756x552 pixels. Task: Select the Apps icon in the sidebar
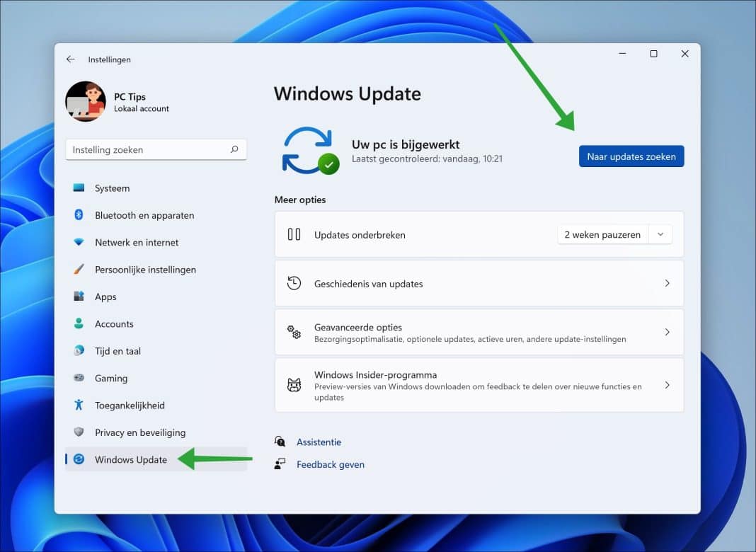pyautogui.click(x=80, y=297)
